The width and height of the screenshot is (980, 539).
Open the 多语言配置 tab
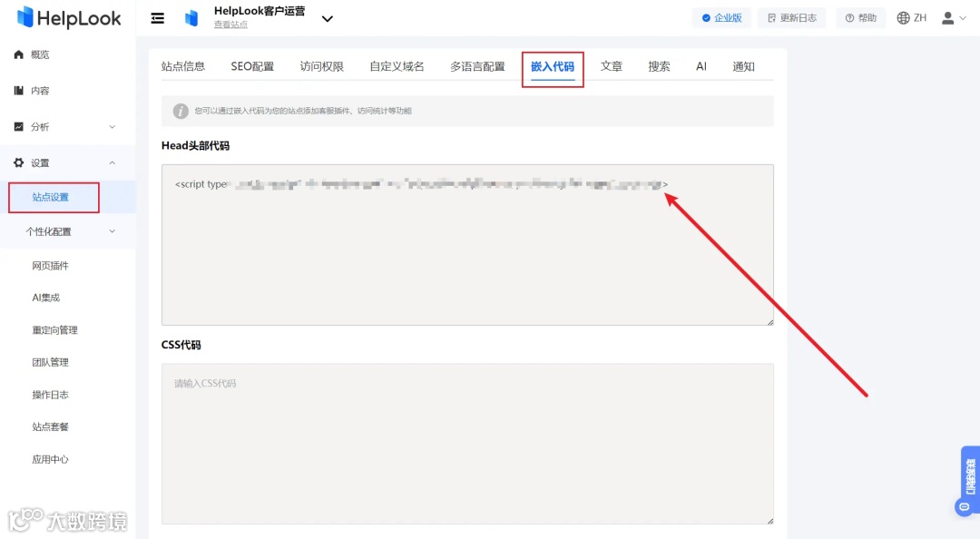(476, 65)
